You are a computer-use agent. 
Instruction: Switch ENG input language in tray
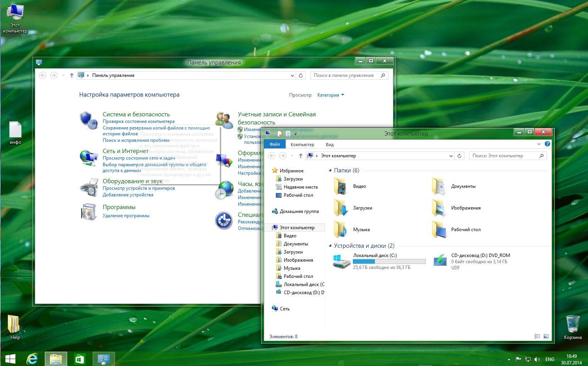pyautogui.click(x=550, y=359)
